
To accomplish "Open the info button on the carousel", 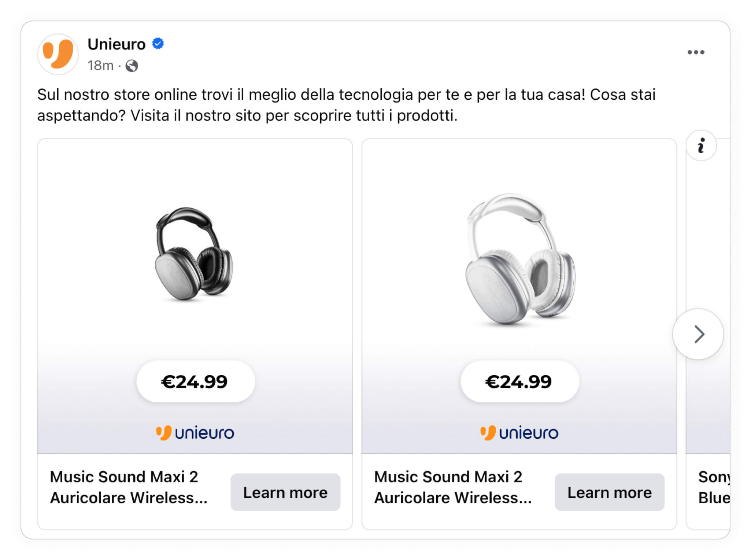I will [701, 145].
